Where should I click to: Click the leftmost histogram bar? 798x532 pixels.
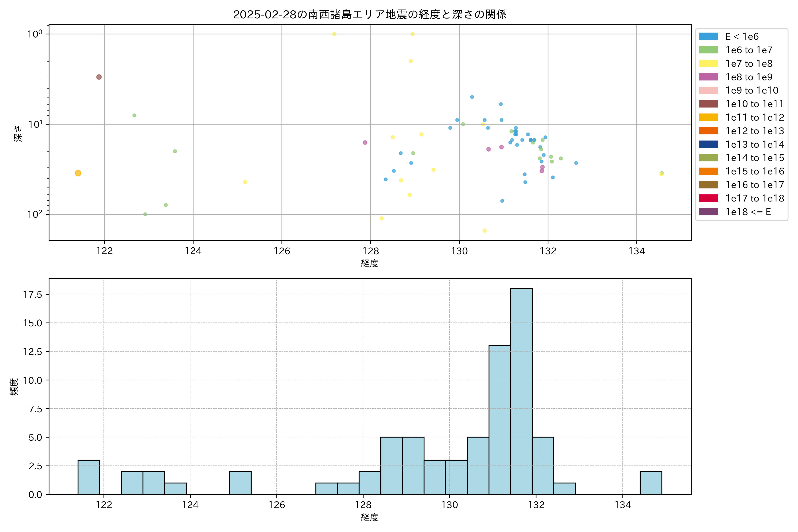(x=89, y=477)
